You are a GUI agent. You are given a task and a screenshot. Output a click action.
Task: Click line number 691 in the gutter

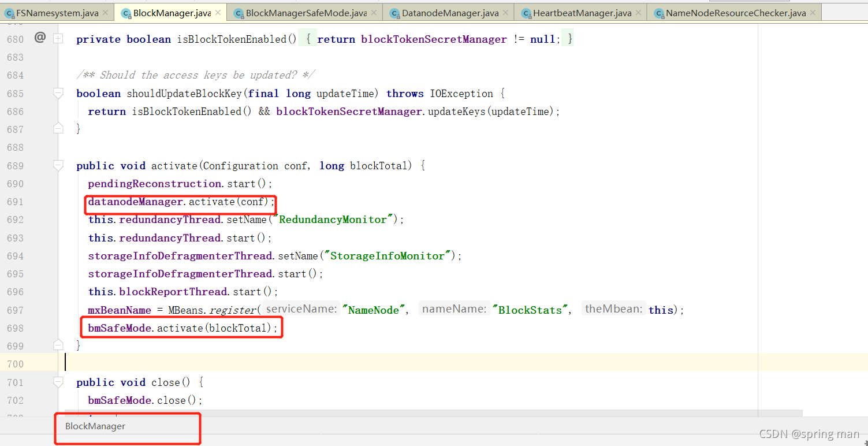[14, 202]
